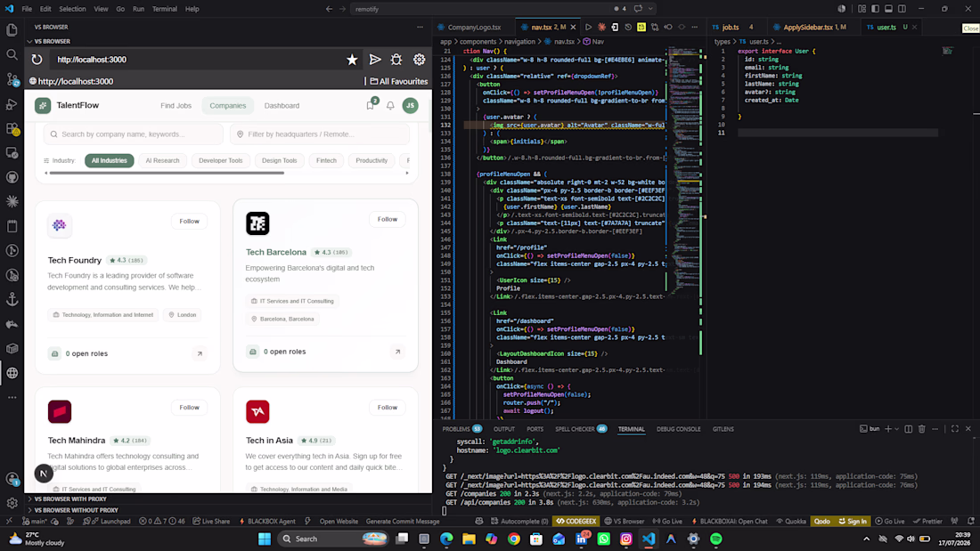Open Google Chrome from the taskbar
980x551 pixels.
(514, 539)
